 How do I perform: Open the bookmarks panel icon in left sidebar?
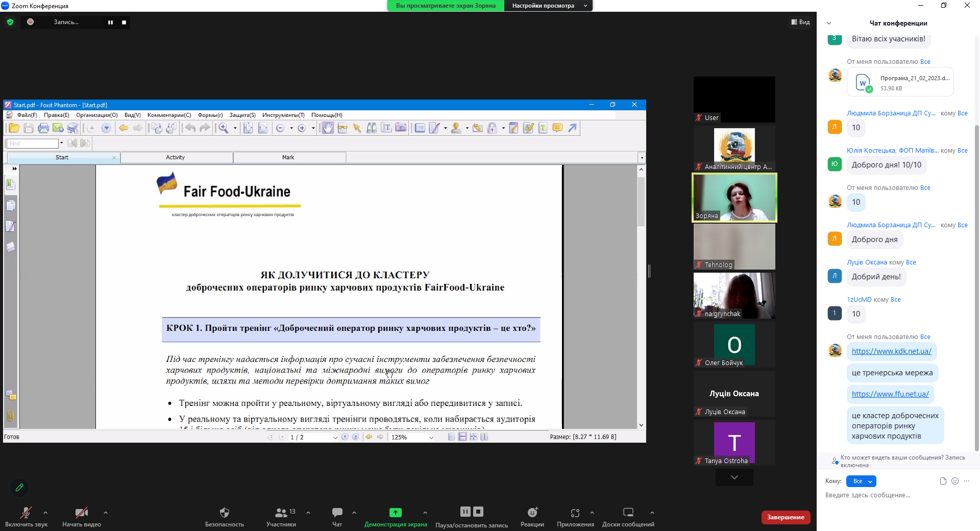[11, 184]
